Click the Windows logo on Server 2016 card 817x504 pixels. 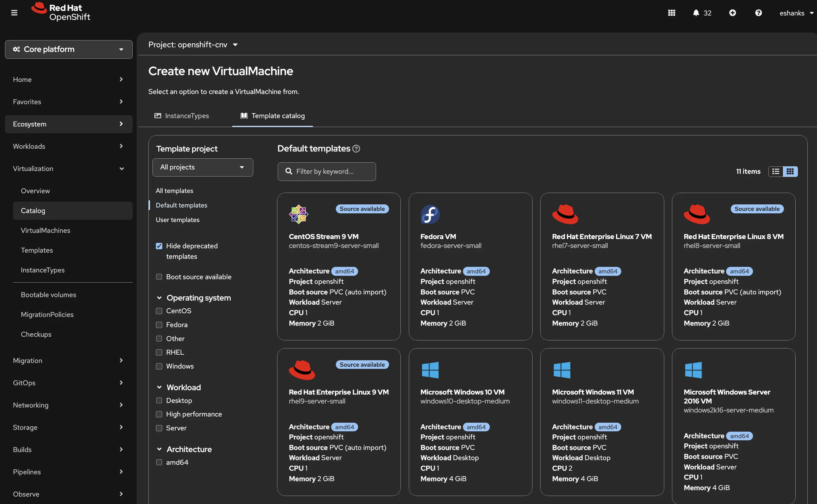click(x=693, y=370)
